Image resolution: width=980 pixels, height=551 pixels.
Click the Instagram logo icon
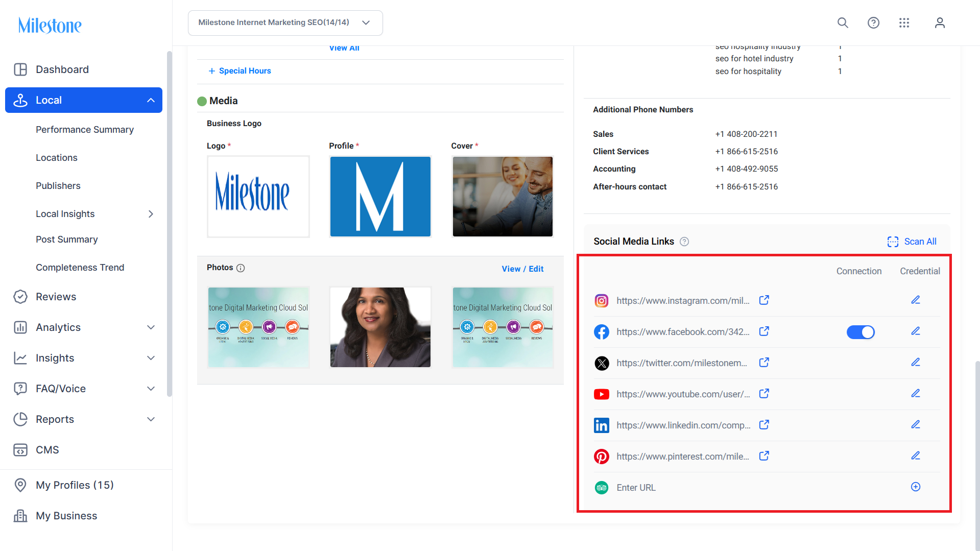[602, 301]
